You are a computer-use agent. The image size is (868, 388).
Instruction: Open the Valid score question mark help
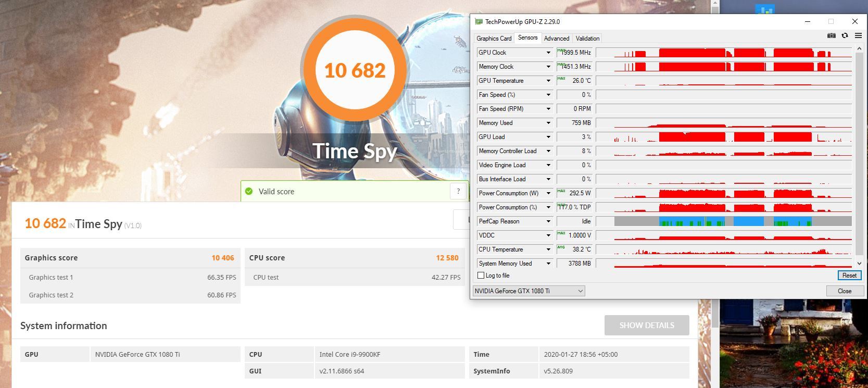458,191
